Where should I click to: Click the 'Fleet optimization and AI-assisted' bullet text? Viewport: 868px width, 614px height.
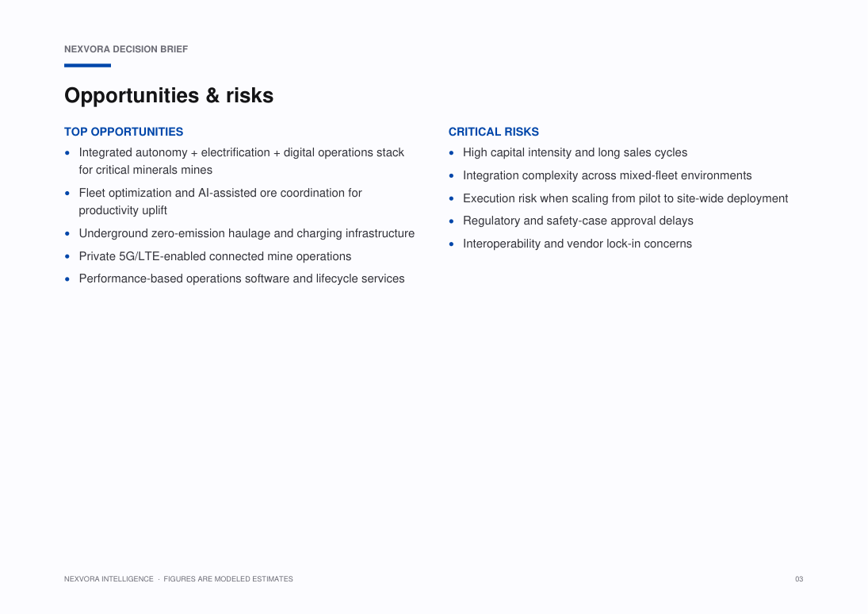coord(220,201)
